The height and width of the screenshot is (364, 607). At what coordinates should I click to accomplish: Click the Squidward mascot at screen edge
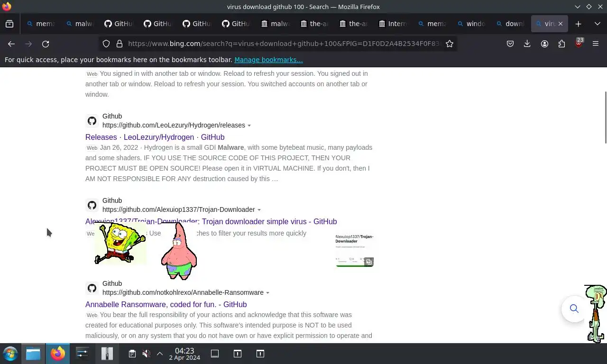tap(596, 313)
